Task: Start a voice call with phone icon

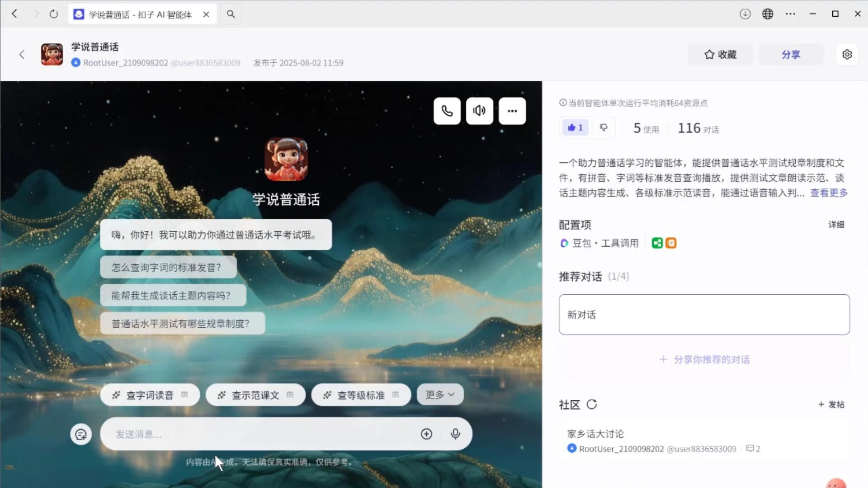Action: point(447,111)
